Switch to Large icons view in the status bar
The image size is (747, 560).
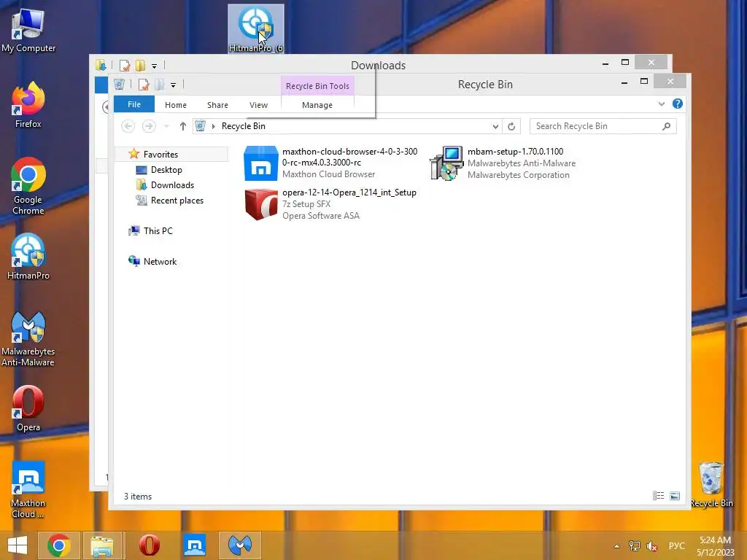pyautogui.click(x=675, y=496)
